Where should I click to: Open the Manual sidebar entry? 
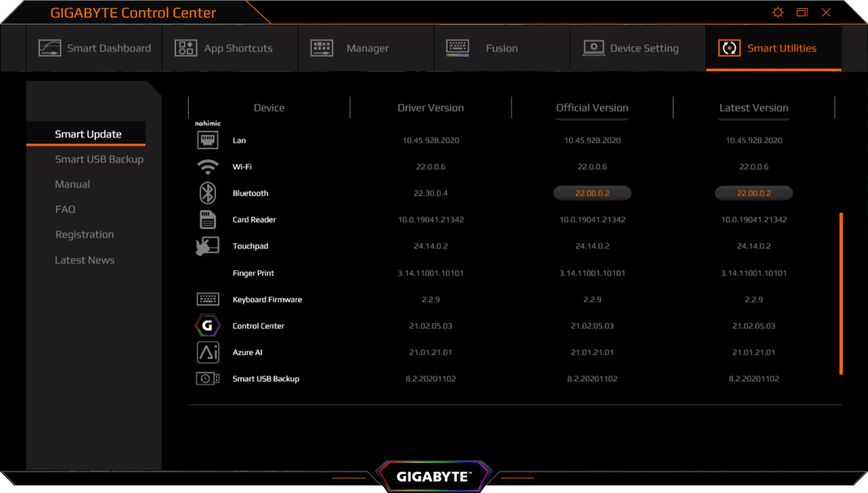pyautogui.click(x=72, y=184)
